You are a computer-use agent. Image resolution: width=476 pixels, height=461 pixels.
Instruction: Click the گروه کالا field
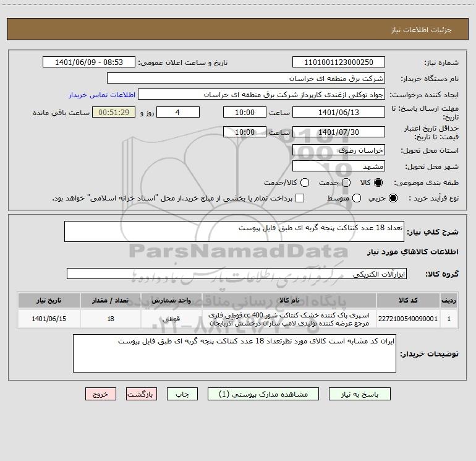point(237,274)
